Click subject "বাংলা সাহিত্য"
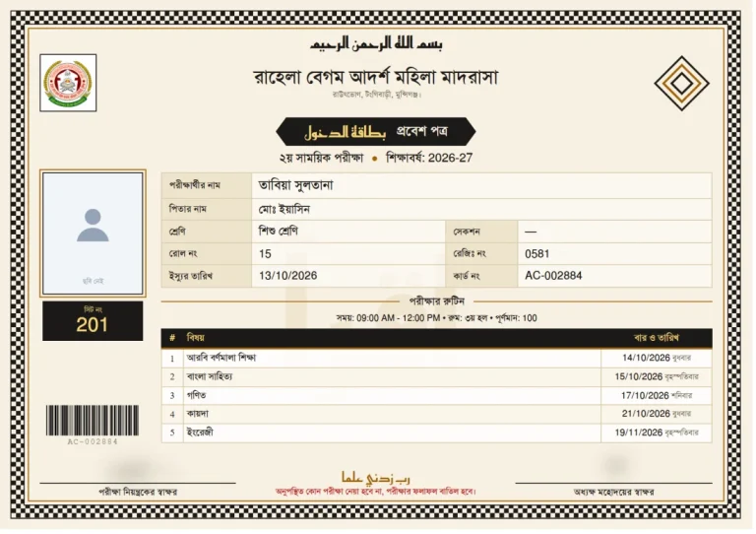Screen dimensions: 756x534 pyautogui.click(x=210, y=376)
